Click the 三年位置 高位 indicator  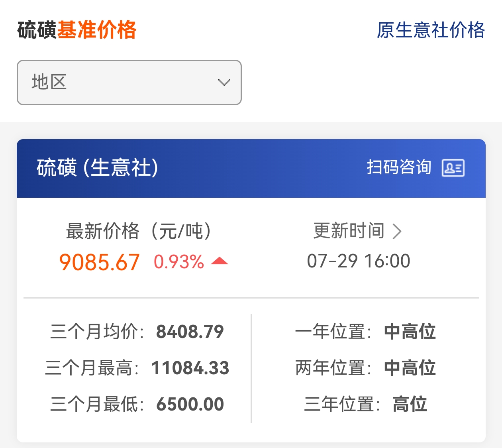(410, 404)
